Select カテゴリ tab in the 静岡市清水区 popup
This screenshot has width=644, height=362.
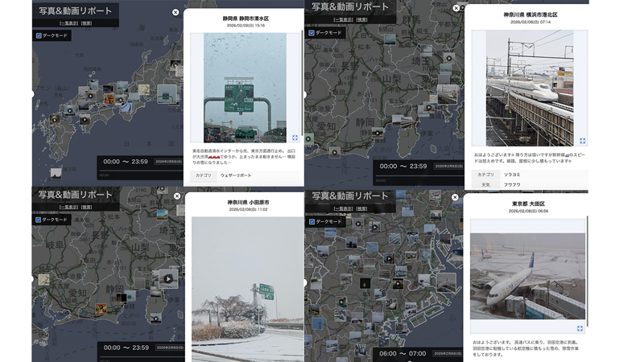(204, 175)
